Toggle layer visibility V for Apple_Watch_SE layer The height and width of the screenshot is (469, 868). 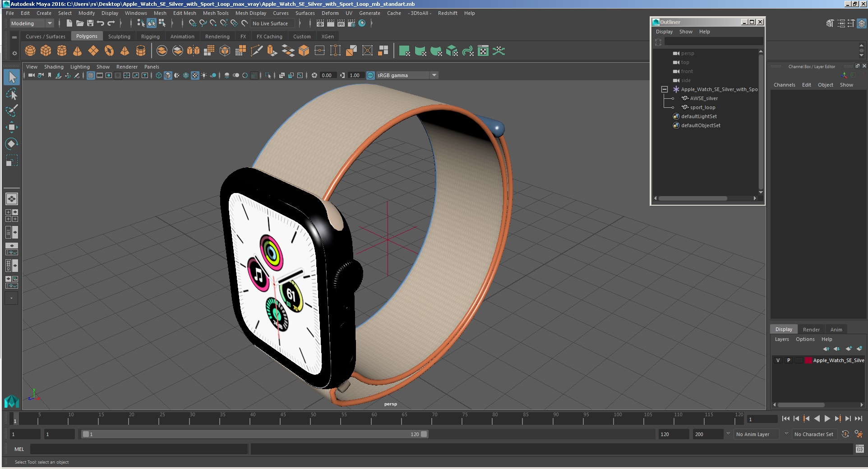click(778, 360)
